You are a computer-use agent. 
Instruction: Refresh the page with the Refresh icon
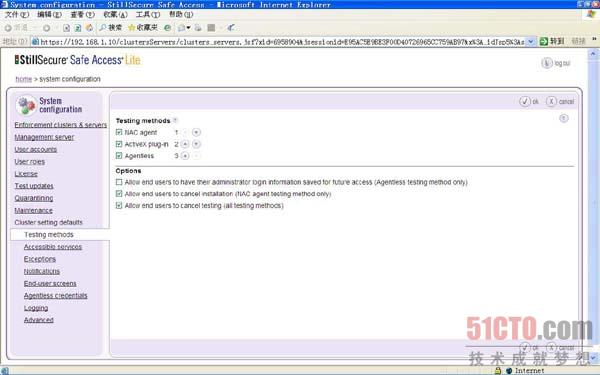[x=78, y=28]
